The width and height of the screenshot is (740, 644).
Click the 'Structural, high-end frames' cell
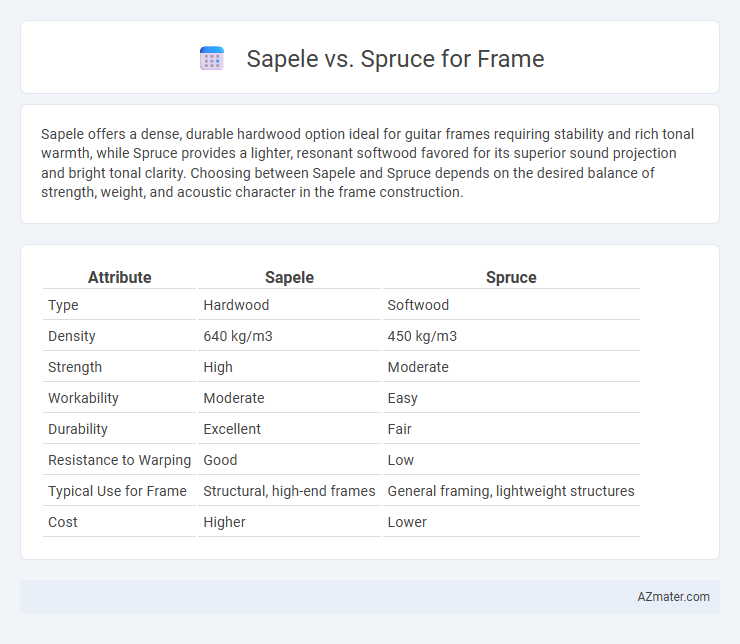coord(289,491)
